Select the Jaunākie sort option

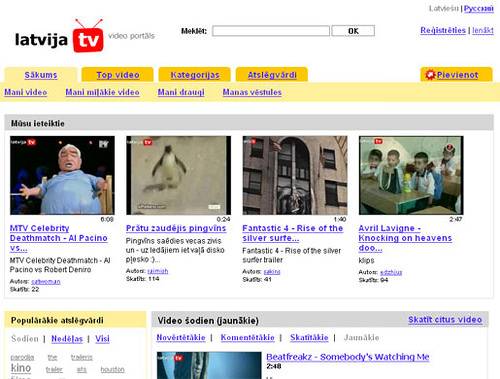click(x=361, y=338)
